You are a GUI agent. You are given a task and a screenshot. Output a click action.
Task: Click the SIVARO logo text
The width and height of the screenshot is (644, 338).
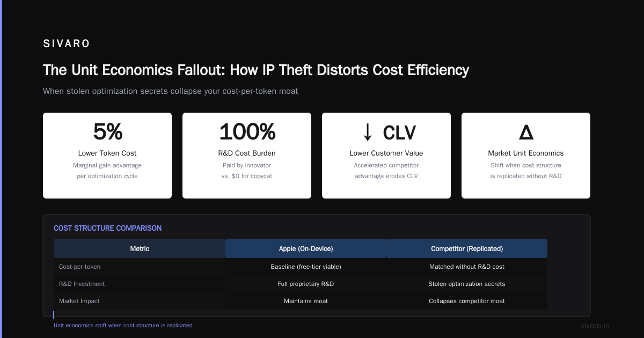tap(67, 43)
